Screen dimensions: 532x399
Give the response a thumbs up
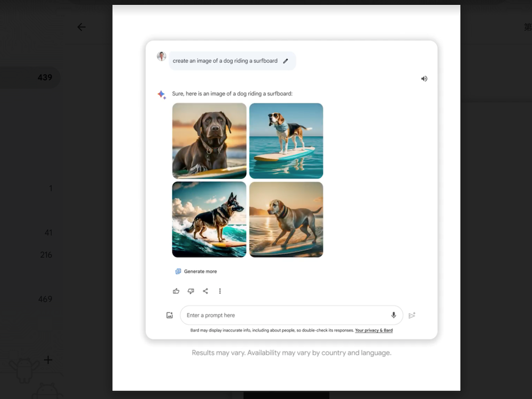pos(176,291)
